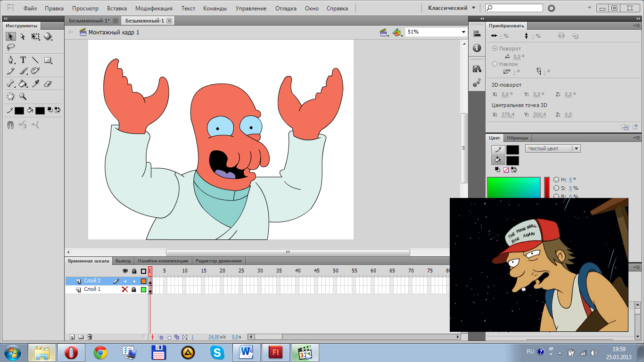Select the 3D Rotation tool
The width and height of the screenshot is (644, 362).
click(48, 36)
